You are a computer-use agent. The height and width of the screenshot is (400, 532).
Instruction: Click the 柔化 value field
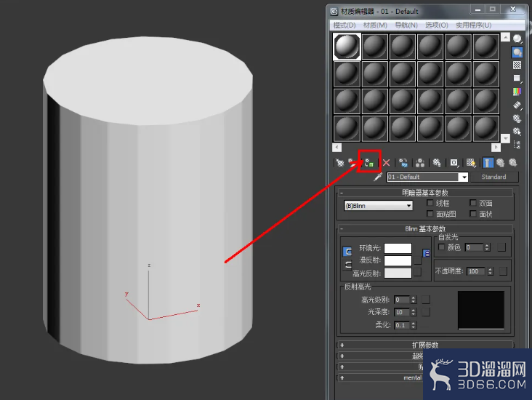pos(402,325)
